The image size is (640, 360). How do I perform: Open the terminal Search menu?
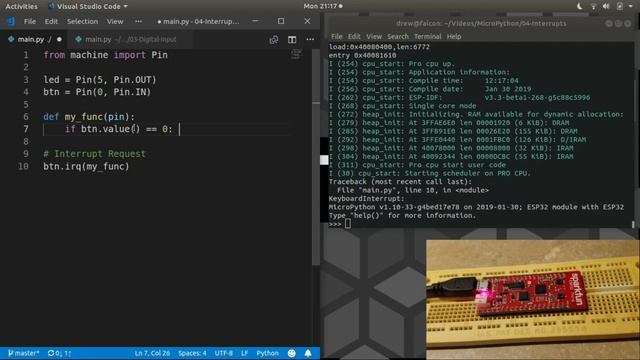coord(398,36)
